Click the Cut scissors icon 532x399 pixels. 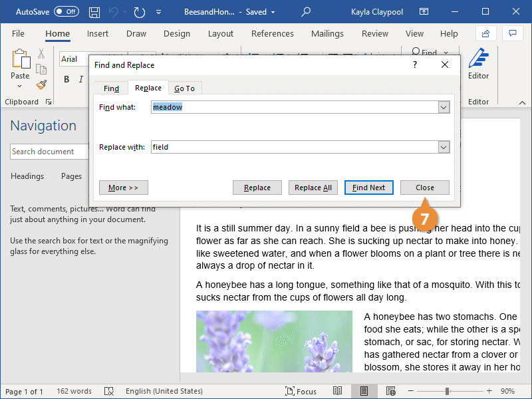[41, 54]
